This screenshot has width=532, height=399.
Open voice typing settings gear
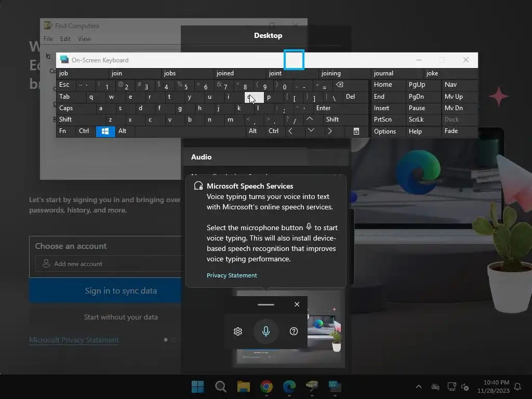point(238,331)
